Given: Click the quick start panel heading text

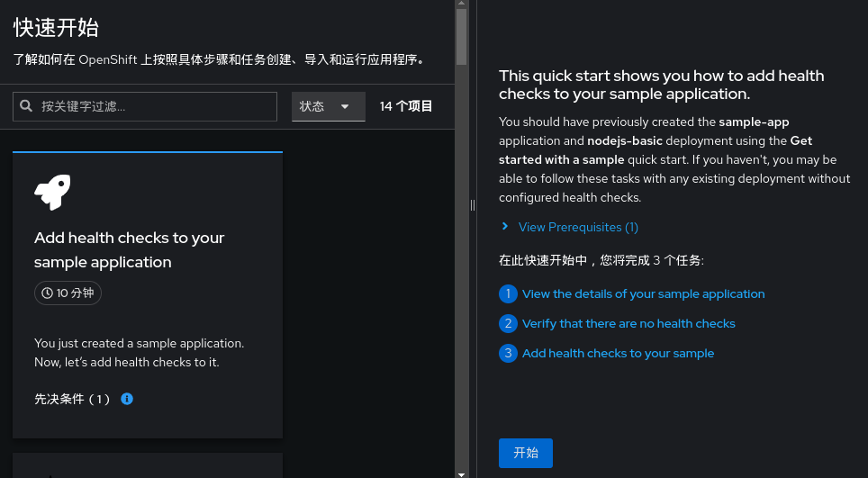Looking at the screenshot, I should coord(662,85).
